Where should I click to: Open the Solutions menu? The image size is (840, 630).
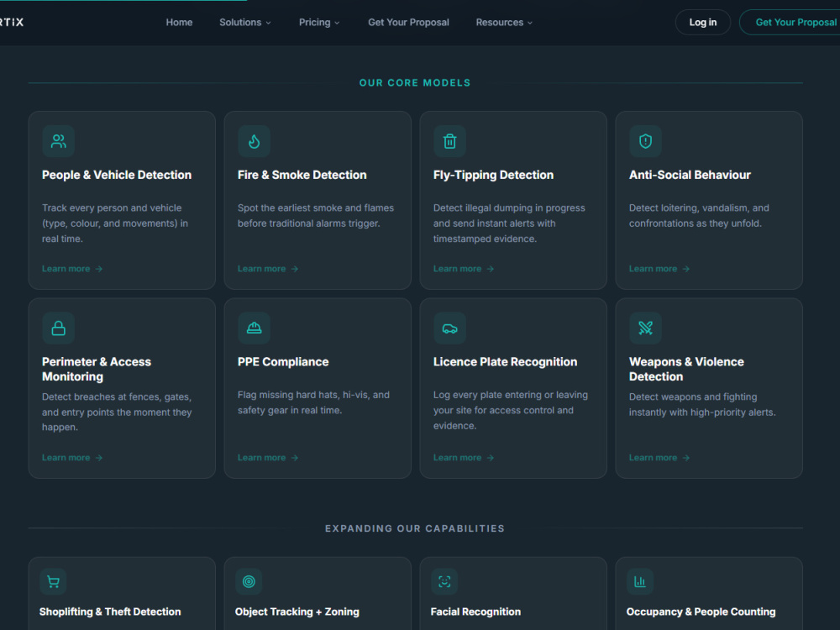[244, 23]
